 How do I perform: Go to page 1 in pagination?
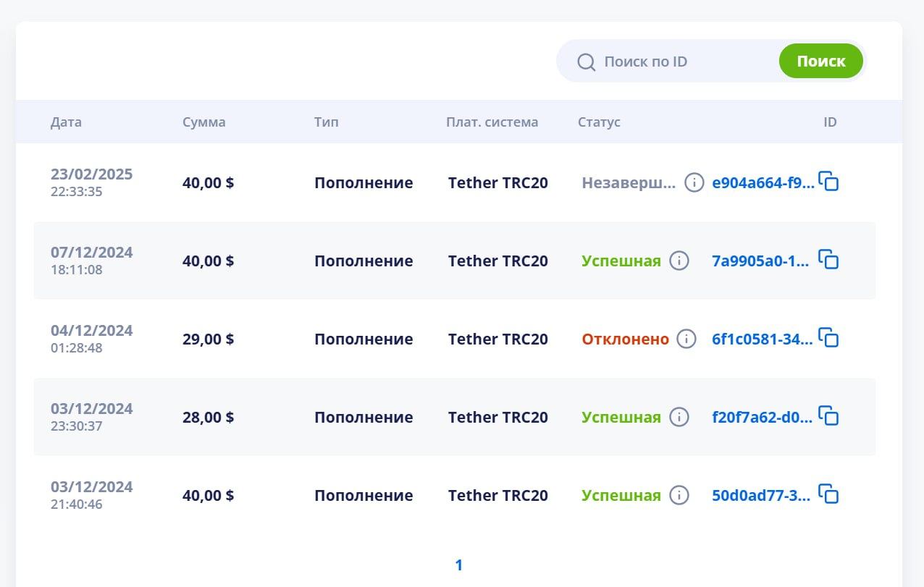pos(458,565)
